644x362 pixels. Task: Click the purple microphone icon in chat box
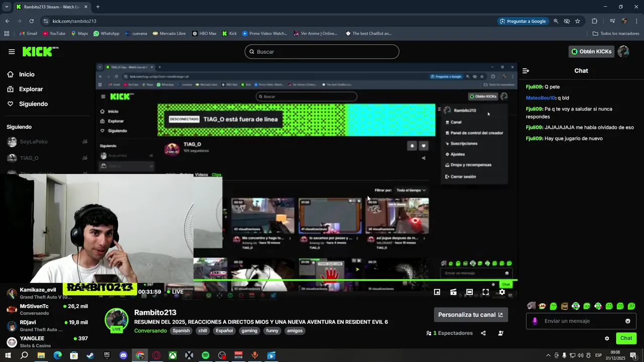pyautogui.click(x=535, y=321)
